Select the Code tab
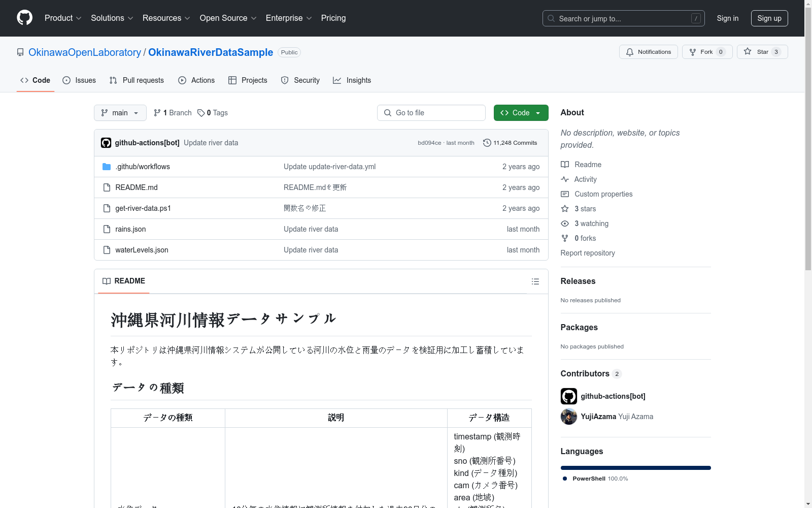 [36, 80]
